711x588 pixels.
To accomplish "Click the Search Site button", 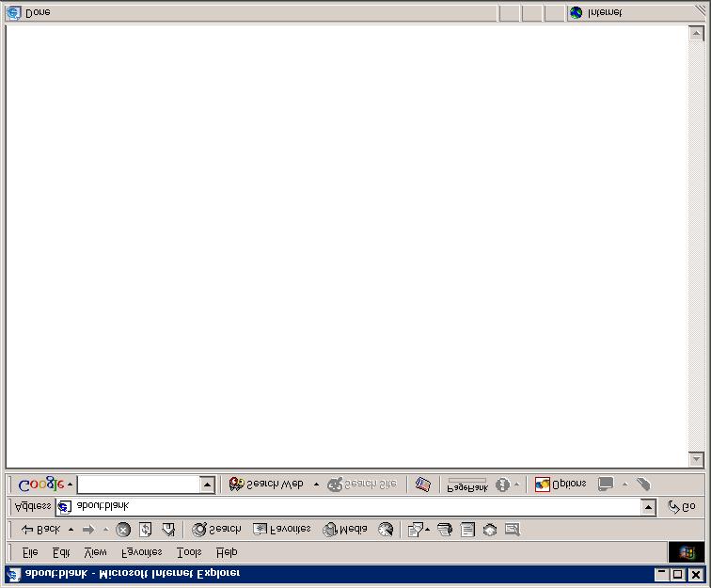I will [362, 485].
